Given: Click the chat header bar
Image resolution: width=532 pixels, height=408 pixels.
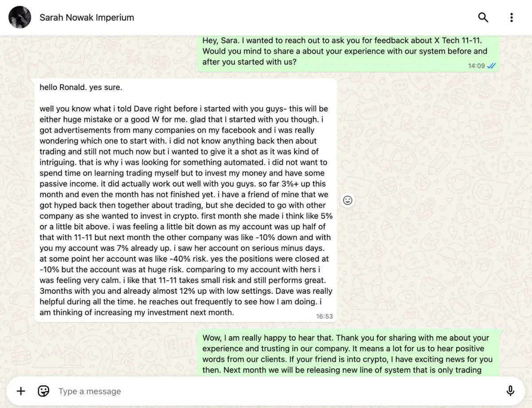Looking at the screenshot, I should click(266, 17).
